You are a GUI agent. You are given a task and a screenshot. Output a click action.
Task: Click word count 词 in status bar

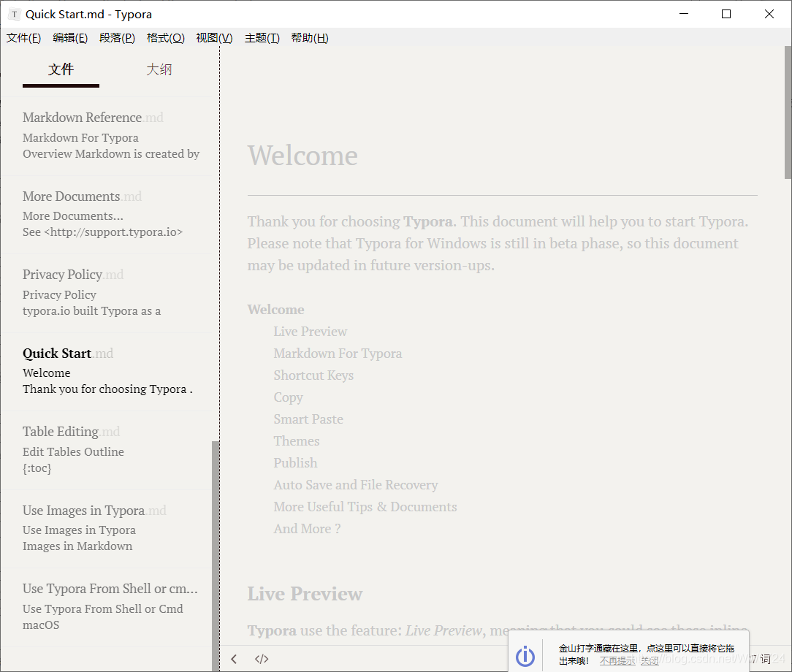760,659
